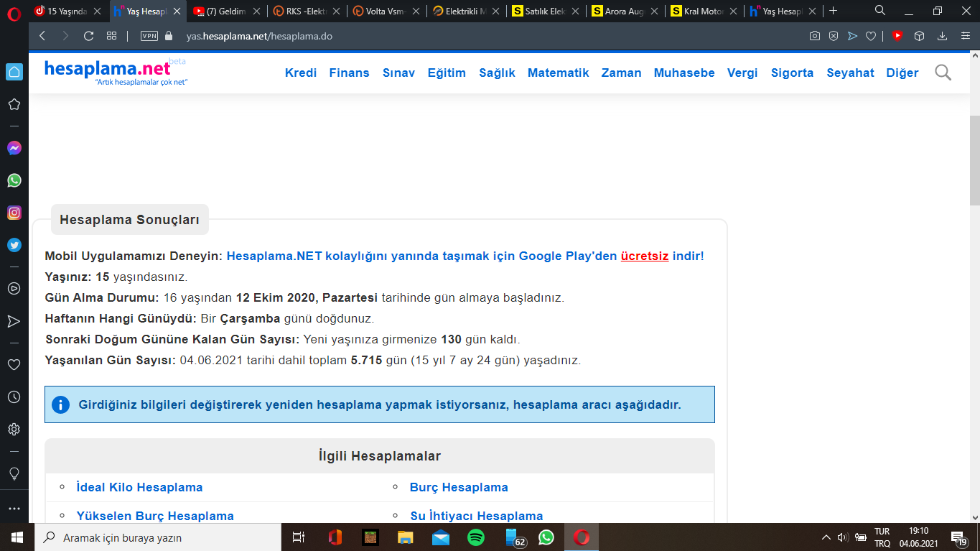Open Instagram in the sidebar
Image resolution: width=980 pixels, height=551 pixels.
(14, 213)
